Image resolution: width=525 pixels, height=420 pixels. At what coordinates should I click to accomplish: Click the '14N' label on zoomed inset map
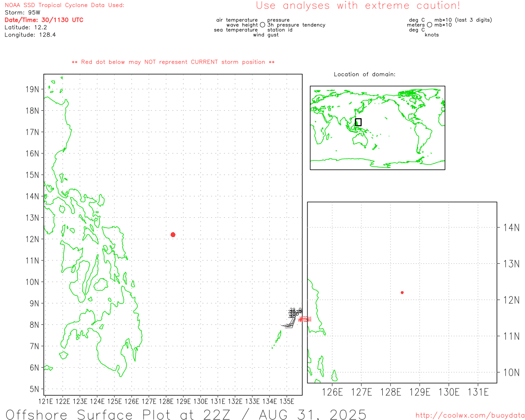pyautogui.click(x=511, y=228)
